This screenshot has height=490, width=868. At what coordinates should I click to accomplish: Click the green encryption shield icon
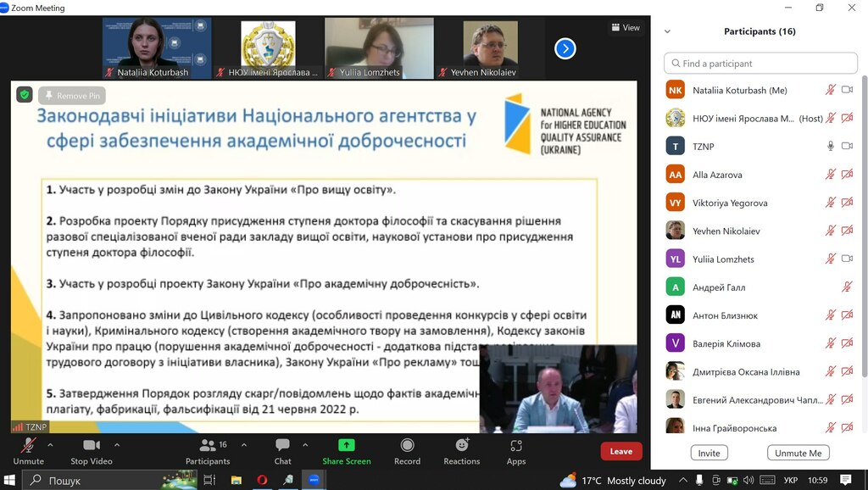coord(25,95)
